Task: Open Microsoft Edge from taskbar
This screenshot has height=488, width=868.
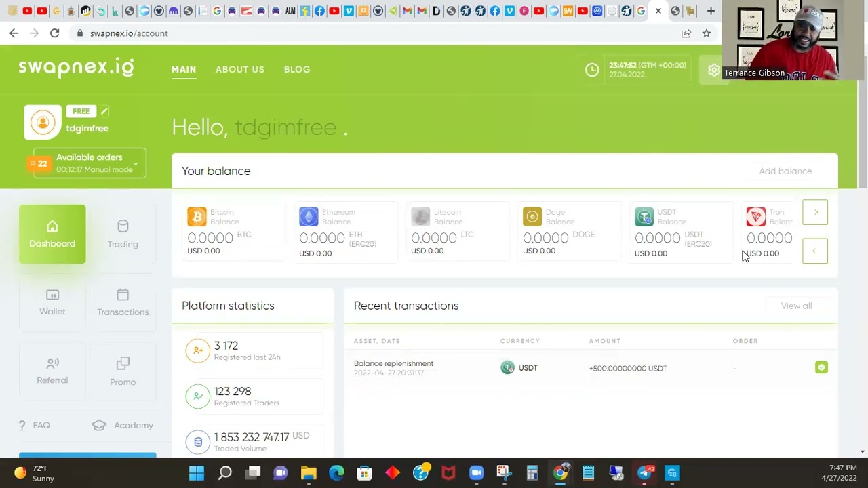Action: (x=337, y=472)
